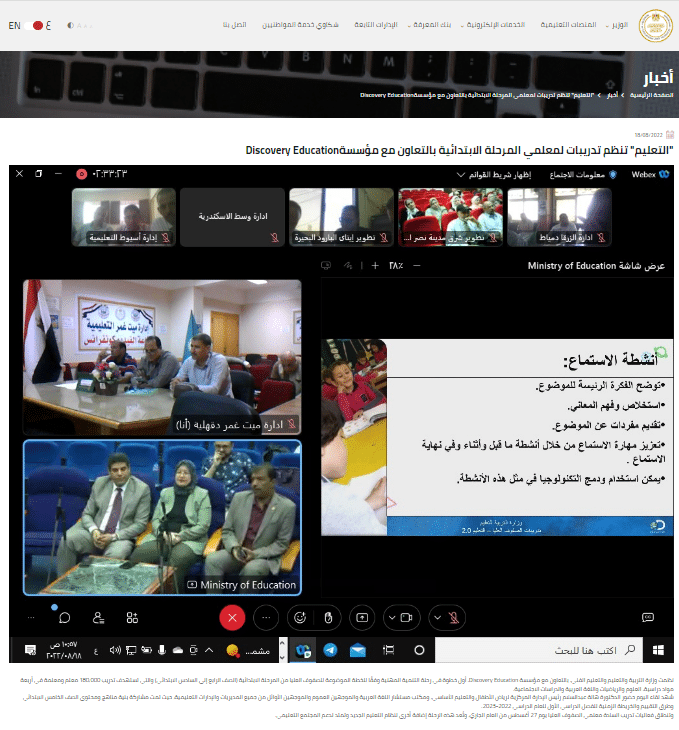Click the taskbar toolbar scroll arrows

282,650
